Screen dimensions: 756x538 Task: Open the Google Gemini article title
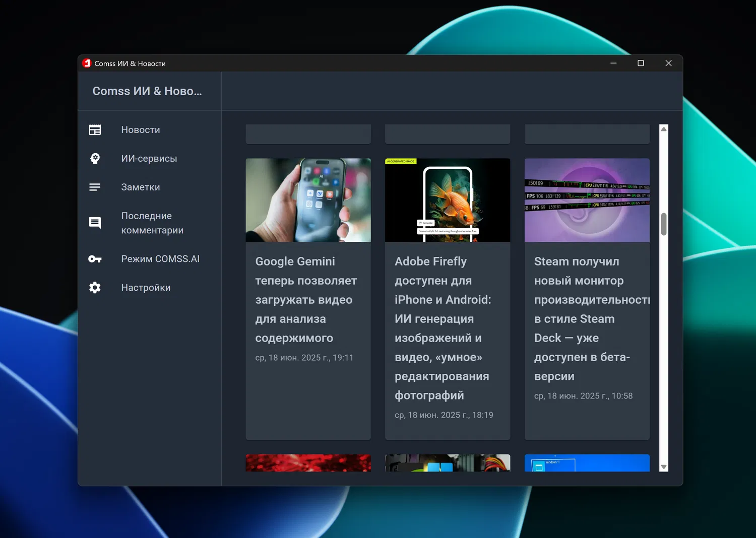point(306,300)
